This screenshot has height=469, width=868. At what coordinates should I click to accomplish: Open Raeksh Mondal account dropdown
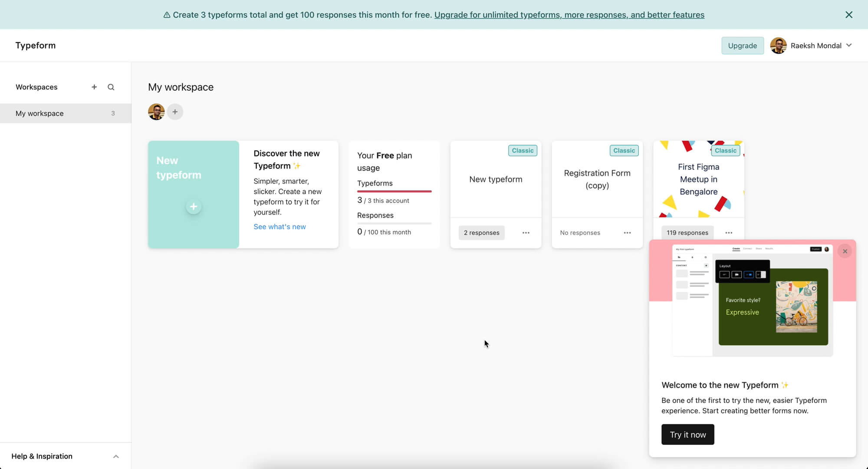point(816,46)
